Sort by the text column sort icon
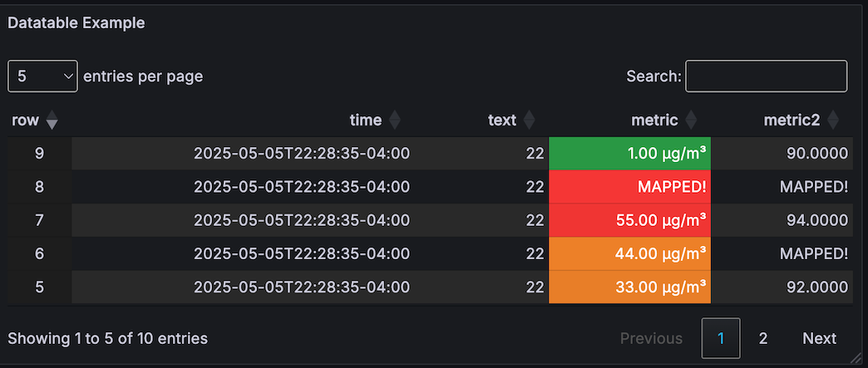The image size is (868, 368). point(530,120)
